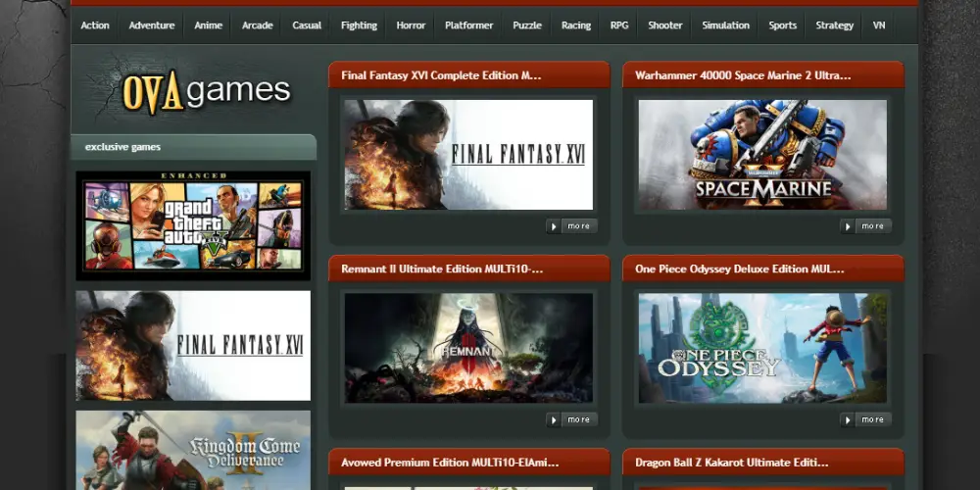The width and height of the screenshot is (980, 490).
Task: Open the Strategy genre menu item
Action: click(x=834, y=25)
